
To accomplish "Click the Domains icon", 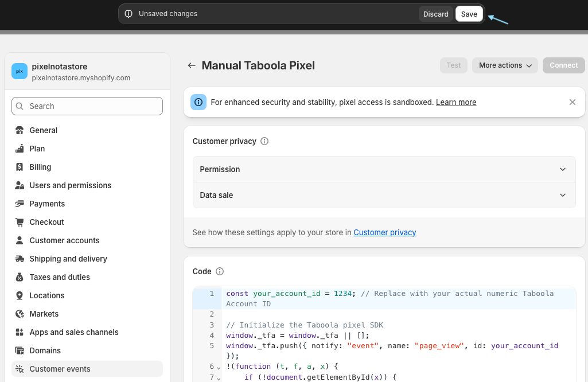I will (x=20, y=351).
